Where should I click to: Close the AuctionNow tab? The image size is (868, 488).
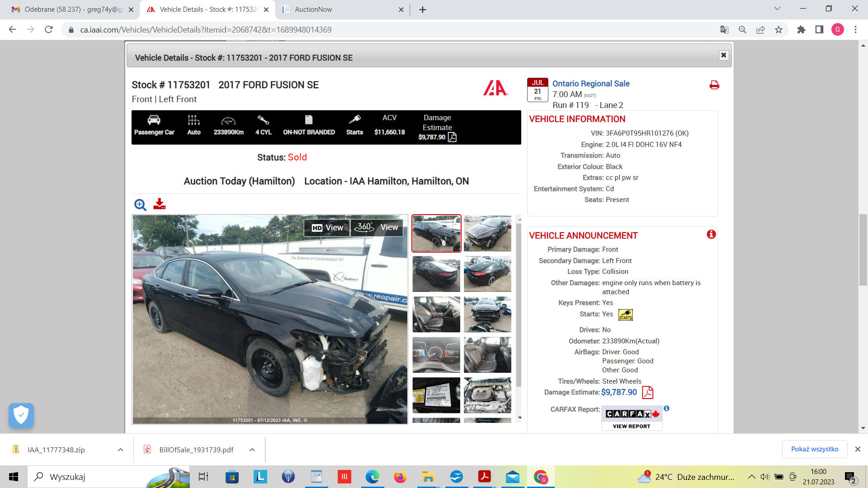[x=401, y=9]
